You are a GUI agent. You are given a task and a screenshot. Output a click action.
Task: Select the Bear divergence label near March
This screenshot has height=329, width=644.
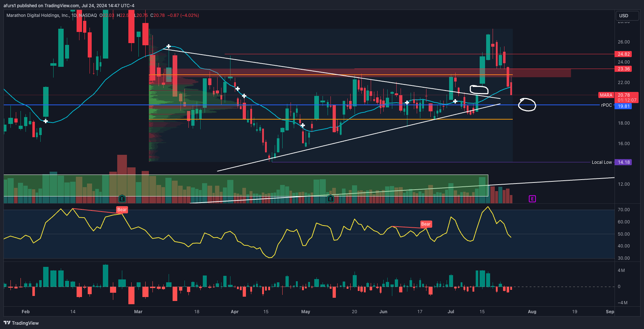click(122, 210)
